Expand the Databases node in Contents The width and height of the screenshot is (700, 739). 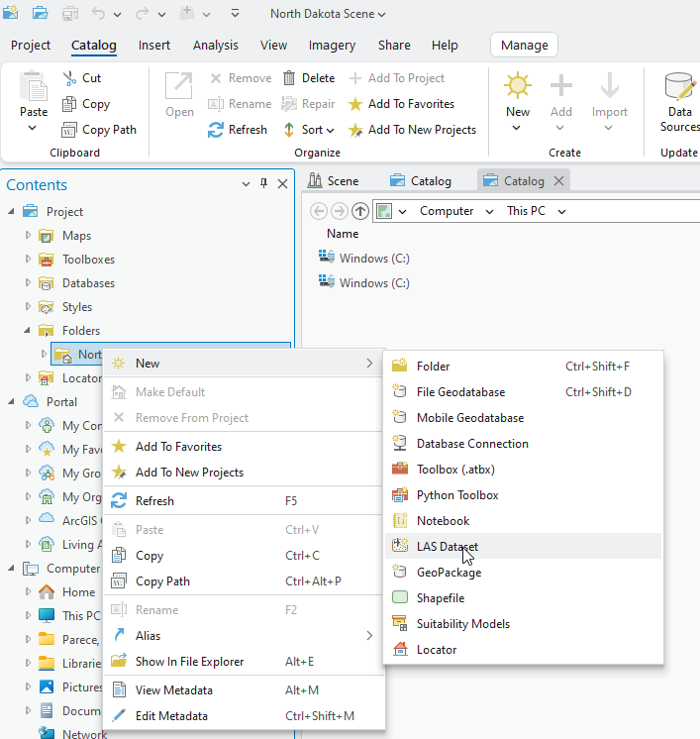[x=28, y=282]
